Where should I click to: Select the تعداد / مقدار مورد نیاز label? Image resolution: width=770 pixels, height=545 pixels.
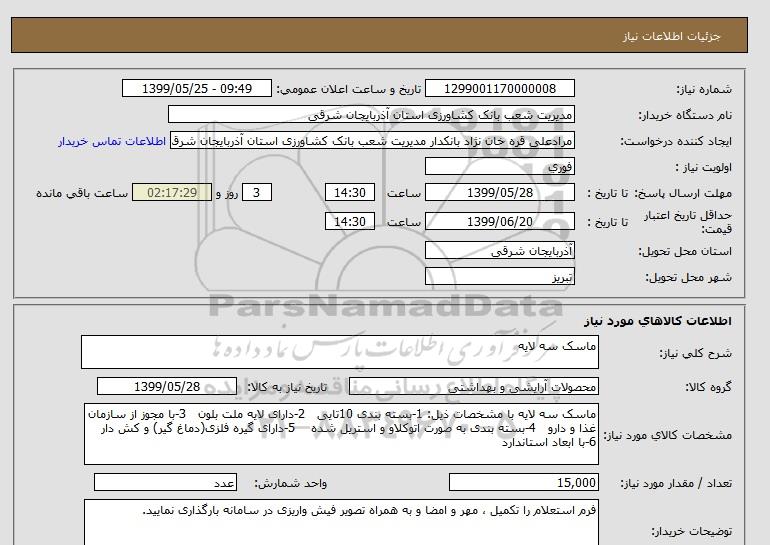pos(676,484)
